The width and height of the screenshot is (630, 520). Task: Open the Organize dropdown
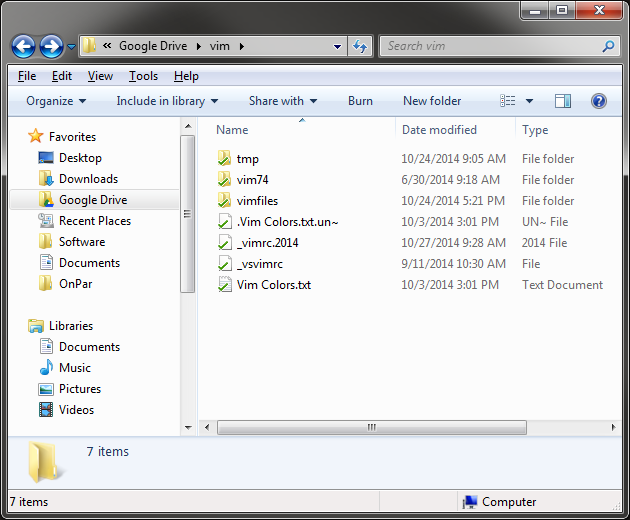click(56, 101)
